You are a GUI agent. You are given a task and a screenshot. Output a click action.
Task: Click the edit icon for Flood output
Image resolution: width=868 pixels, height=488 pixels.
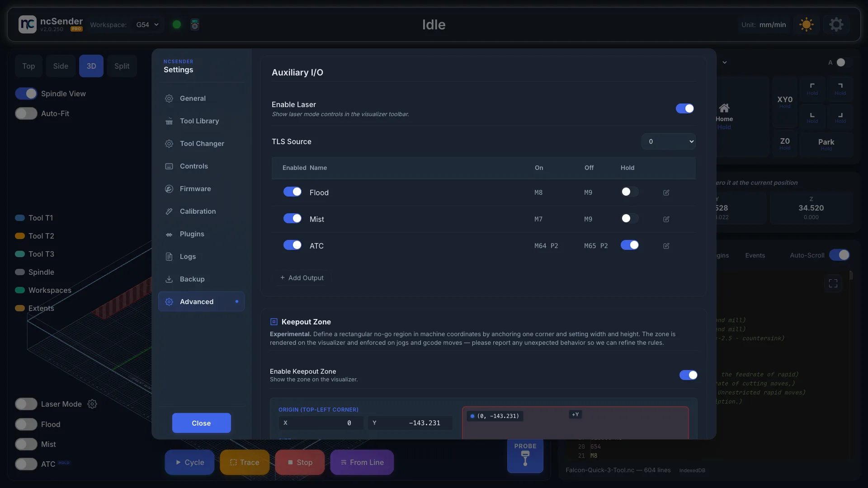666,192
